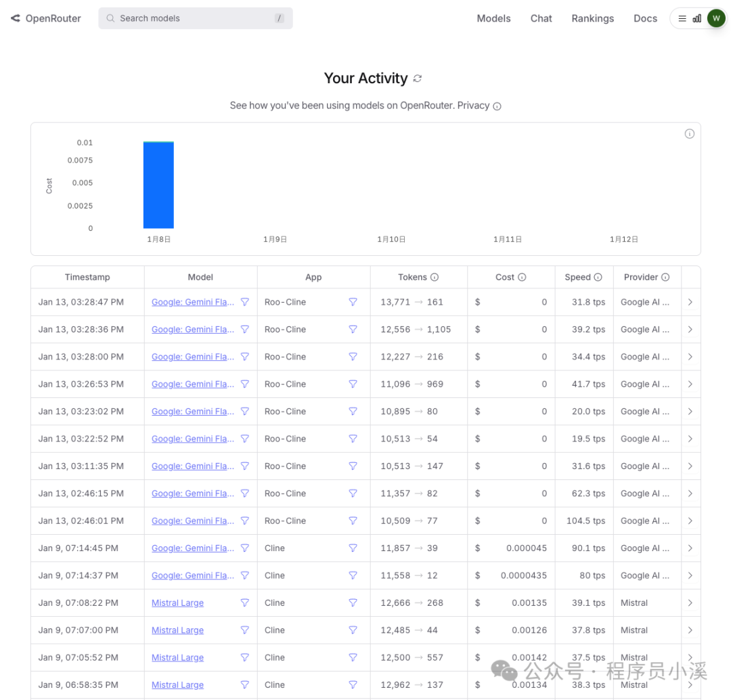Open Mistral Large link in 07:07:00 PM row
The image size is (731, 700).
(177, 630)
